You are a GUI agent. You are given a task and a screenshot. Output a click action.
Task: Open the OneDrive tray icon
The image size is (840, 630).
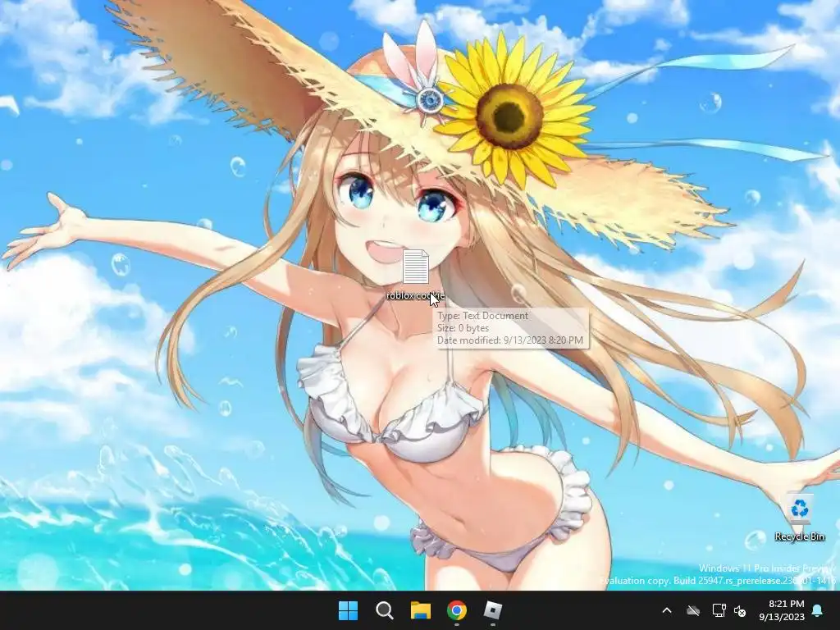693,610
